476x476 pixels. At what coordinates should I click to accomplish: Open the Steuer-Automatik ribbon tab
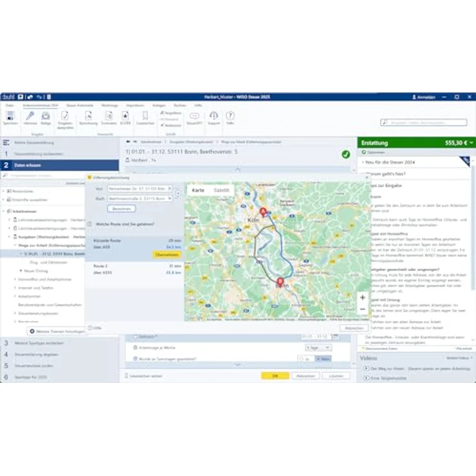pos(80,105)
